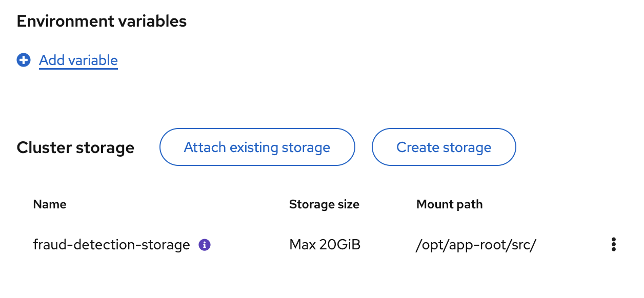Attach an existing storage to workbench
The height and width of the screenshot is (298, 644).
coord(257,147)
